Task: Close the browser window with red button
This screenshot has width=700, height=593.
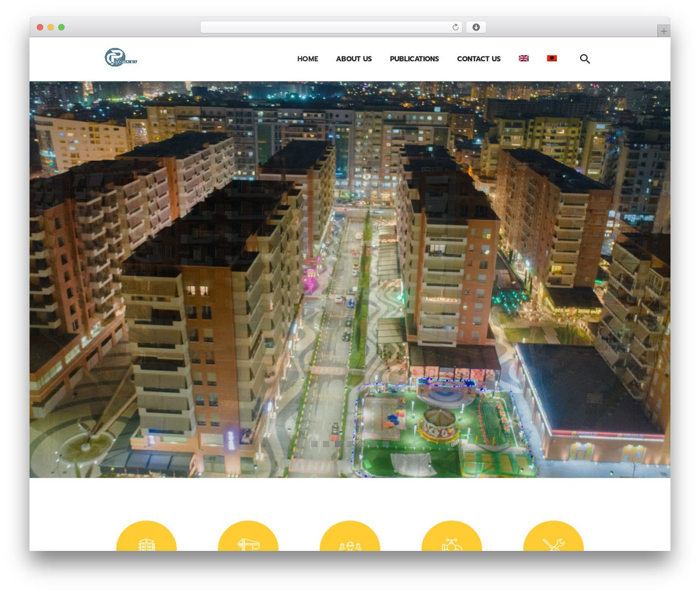Action: point(40,27)
